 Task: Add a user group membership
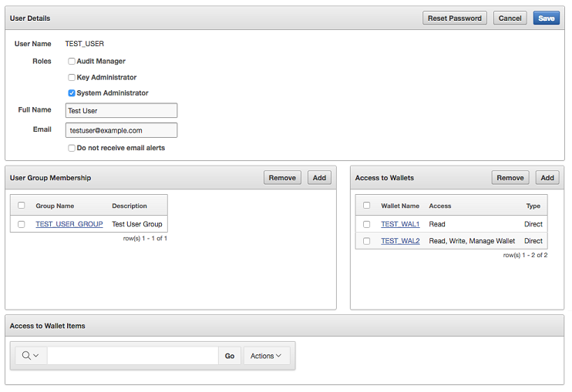tap(319, 178)
